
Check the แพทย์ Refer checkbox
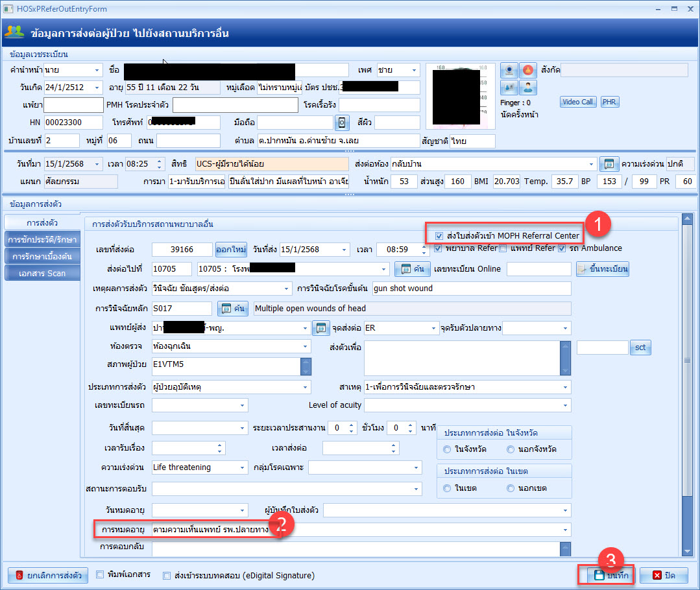[503, 248]
